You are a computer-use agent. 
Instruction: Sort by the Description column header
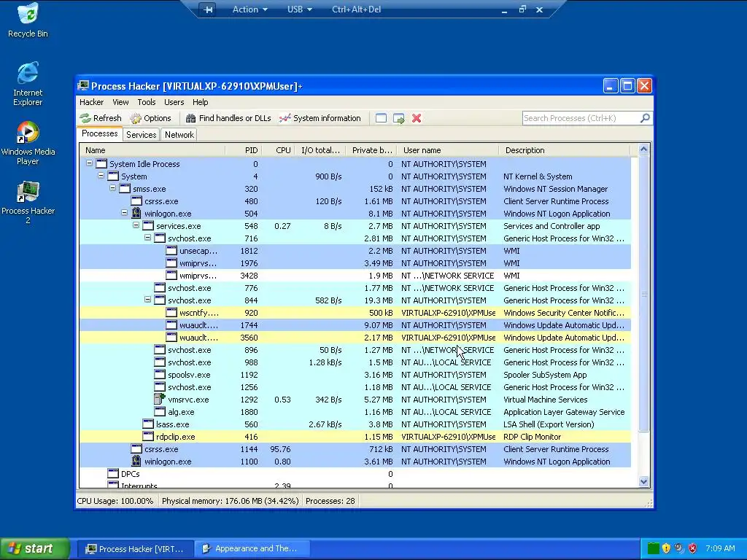pyautogui.click(x=565, y=150)
